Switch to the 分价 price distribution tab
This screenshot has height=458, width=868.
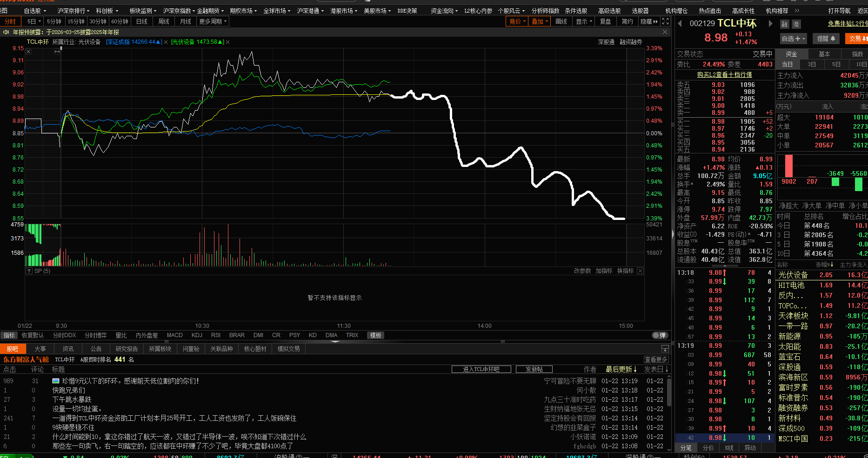(708, 448)
